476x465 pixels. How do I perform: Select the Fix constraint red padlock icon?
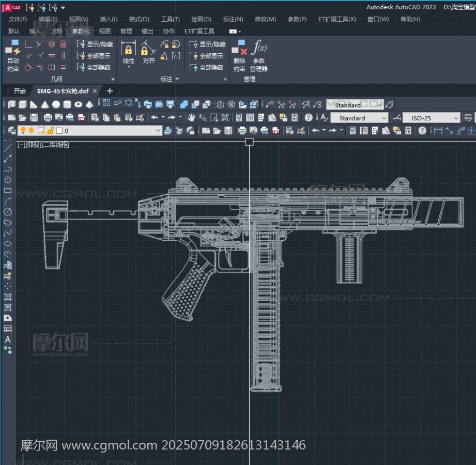(x=63, y=44)
